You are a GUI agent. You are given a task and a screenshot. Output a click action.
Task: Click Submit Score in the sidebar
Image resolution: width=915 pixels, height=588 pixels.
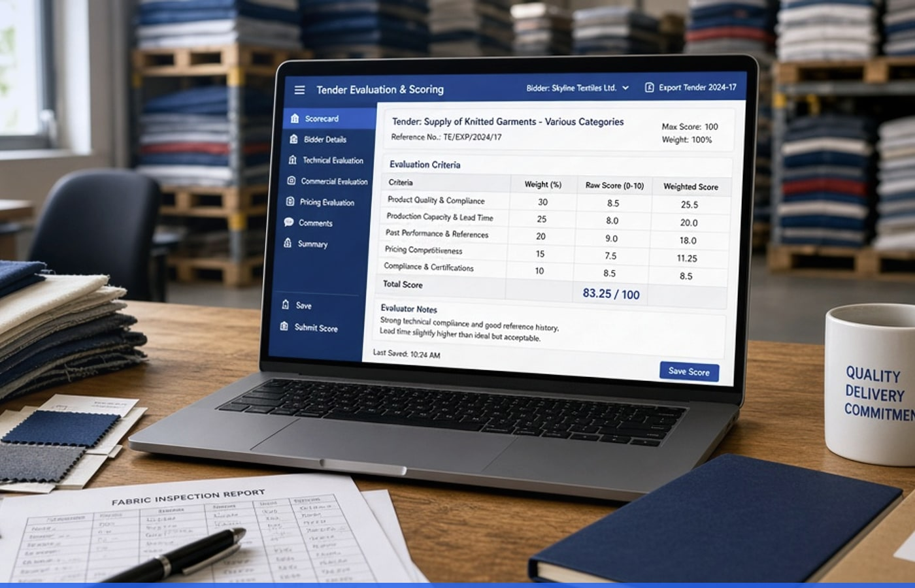pos(316,328)
